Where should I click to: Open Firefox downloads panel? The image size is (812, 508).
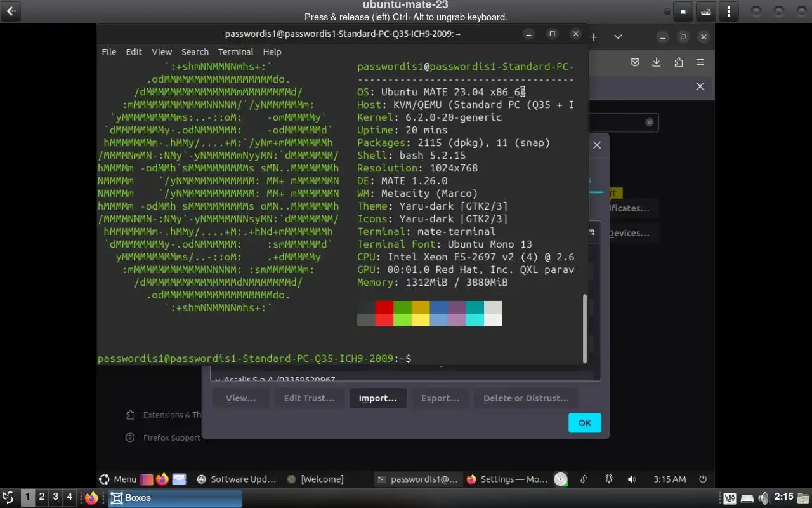(657, 62)
